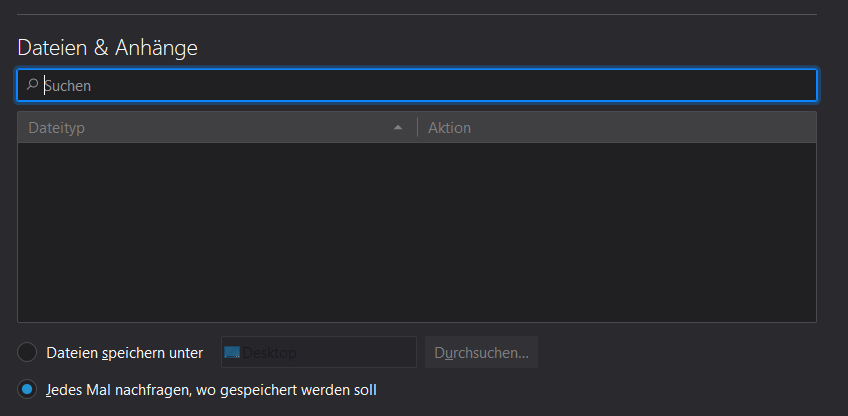Select the "Jedes Mal nachfragen" radio button
Viewport: 848px width, 416px height.
click(27, 389)
